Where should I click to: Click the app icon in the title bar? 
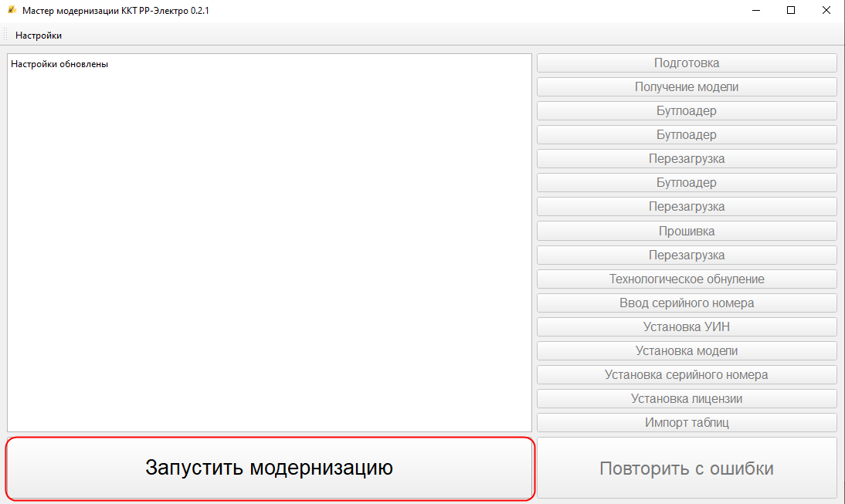click(x=12, y=11)
